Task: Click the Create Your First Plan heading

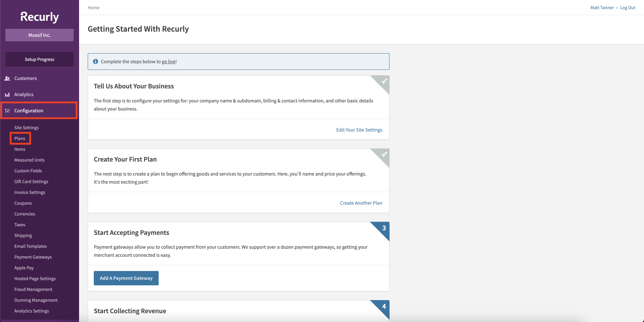Action: (125, 159)
